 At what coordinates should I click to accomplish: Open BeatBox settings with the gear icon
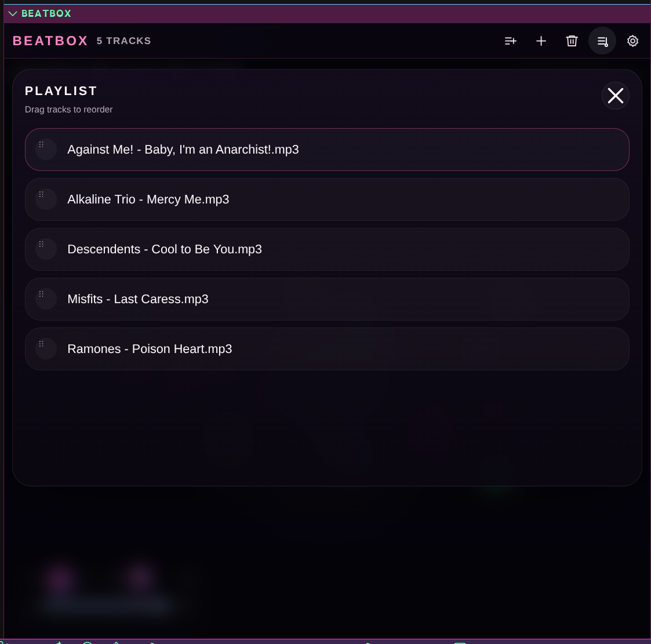pos(632,41)
